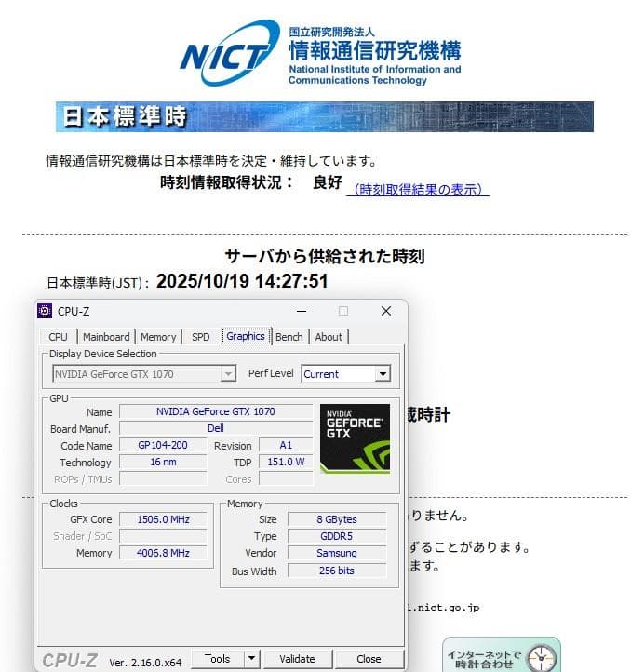Viewport: 631px width, 672px height.
Task: Click the GFX Core value 1506.0 MHz
Action: (x=163, y=519)
